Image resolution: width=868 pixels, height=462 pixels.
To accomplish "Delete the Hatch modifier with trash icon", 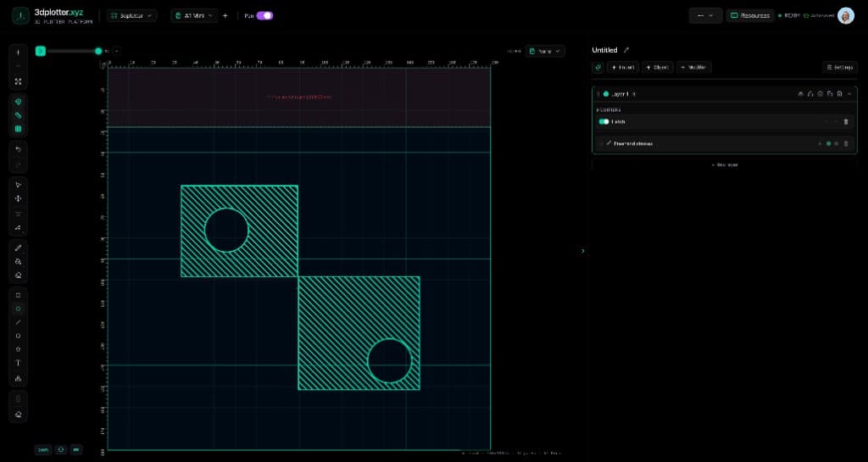I will tap(846, 122).
